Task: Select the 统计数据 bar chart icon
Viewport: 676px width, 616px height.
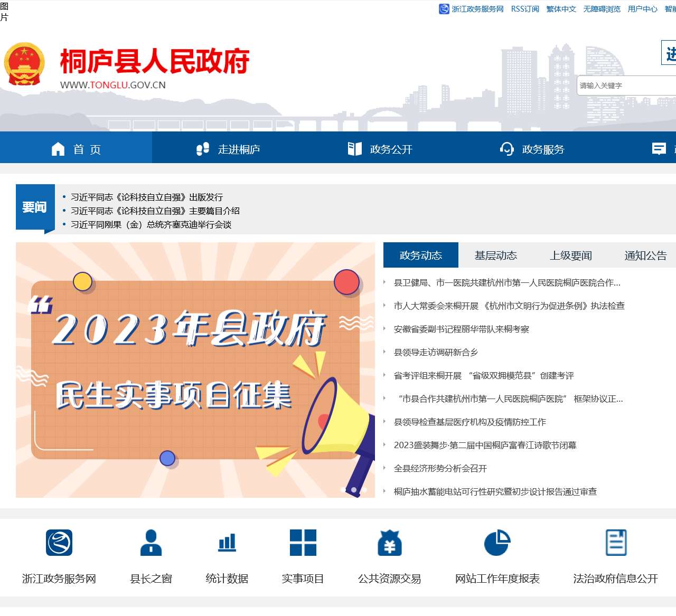Action: tap(227, 544)
